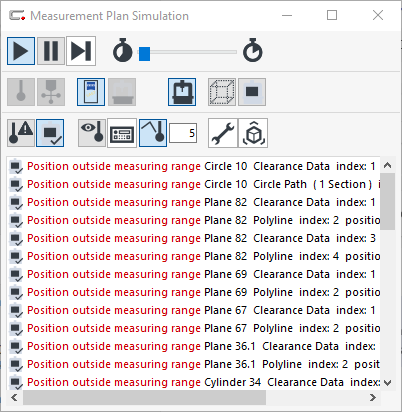Select the Cylinder 34 Clearance Data message
The height and width of the screenshot is (412, 402).
193,382
